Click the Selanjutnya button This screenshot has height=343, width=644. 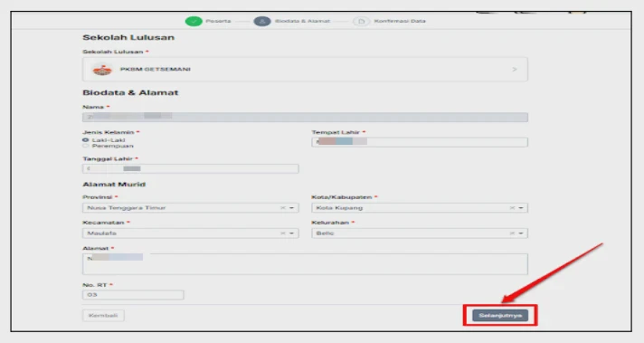[x=500, y=316]
